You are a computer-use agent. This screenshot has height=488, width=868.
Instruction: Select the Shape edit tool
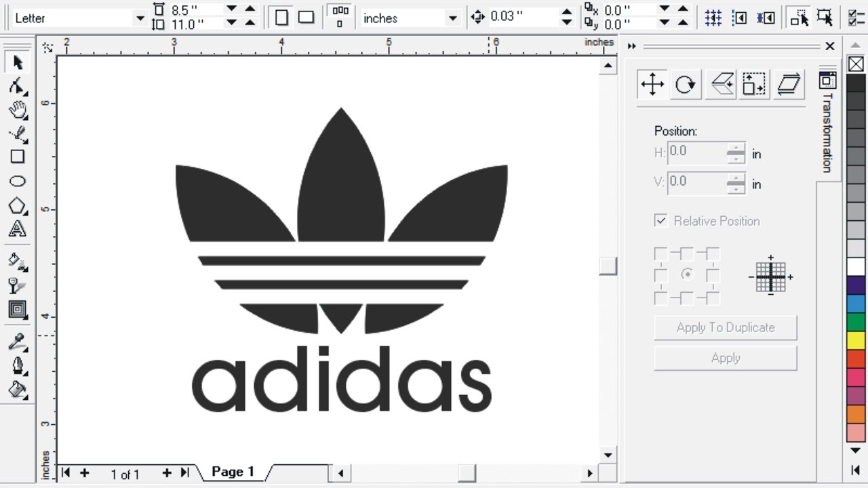[x=18, y=86]
